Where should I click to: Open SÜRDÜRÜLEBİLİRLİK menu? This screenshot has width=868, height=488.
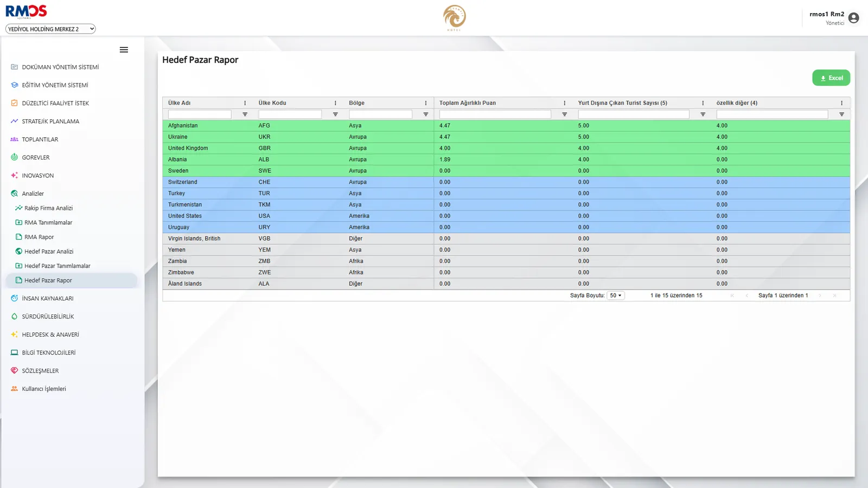48,317
